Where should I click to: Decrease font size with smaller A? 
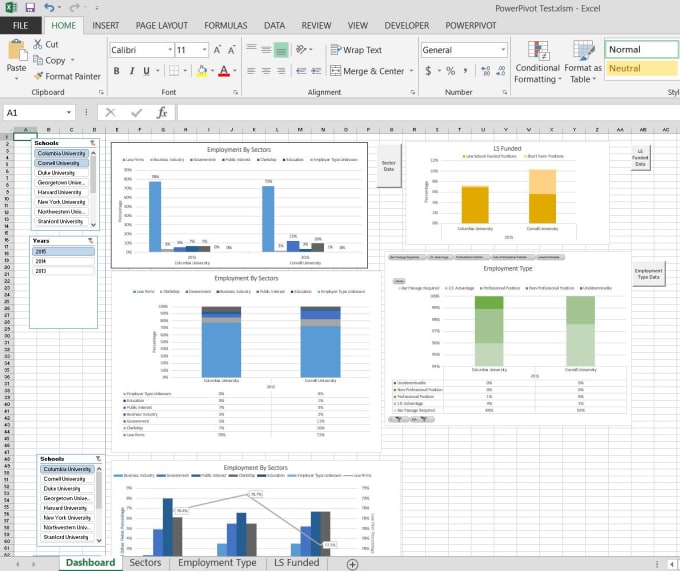pos(232,50)
